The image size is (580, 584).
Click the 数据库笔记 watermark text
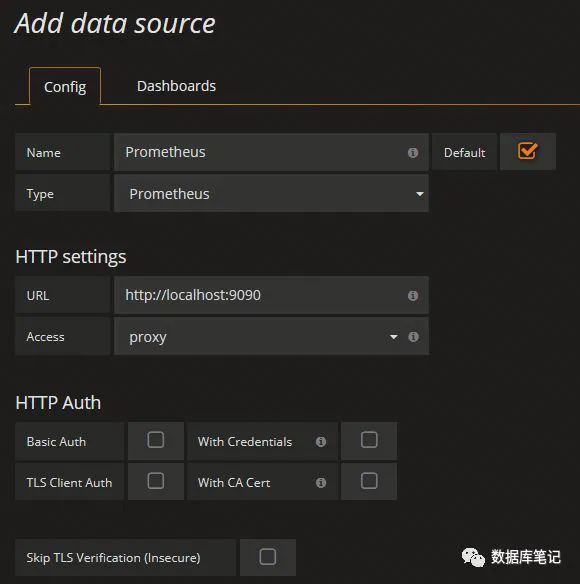(525, 557)
